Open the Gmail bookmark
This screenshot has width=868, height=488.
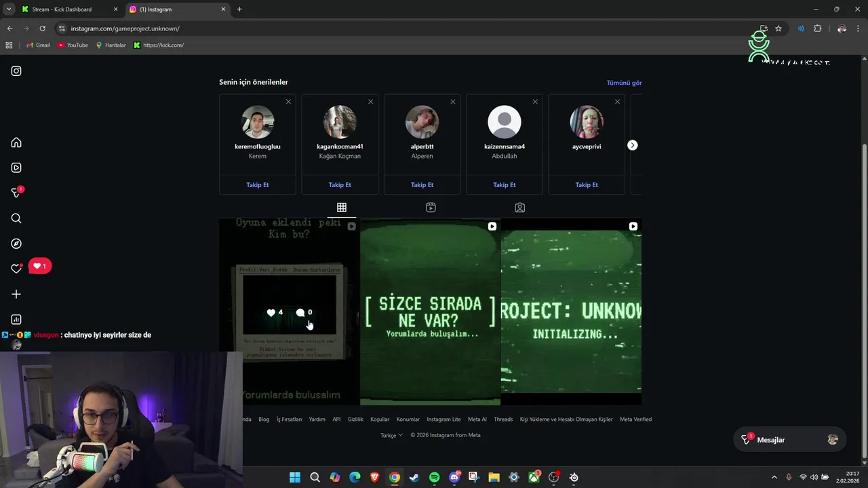point(38,45)
